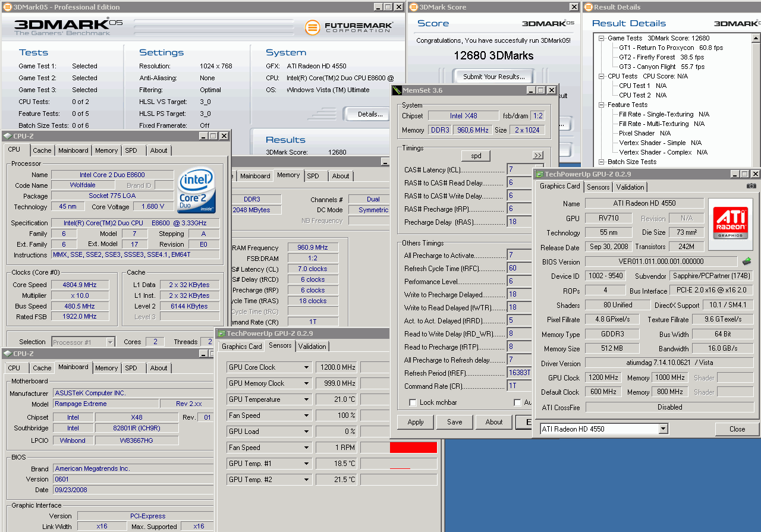Image resolution: width=761 pixels, height=532 pixels.
Task: Click the camera screenshot icon in GPU-Z
Action: pyautogui.click(x=751, y=186)
